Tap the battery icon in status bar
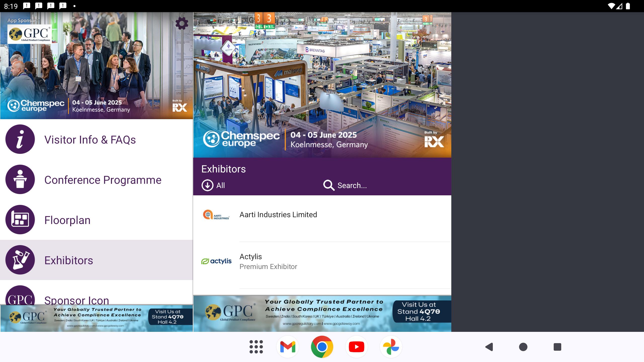 pos(628,6)
